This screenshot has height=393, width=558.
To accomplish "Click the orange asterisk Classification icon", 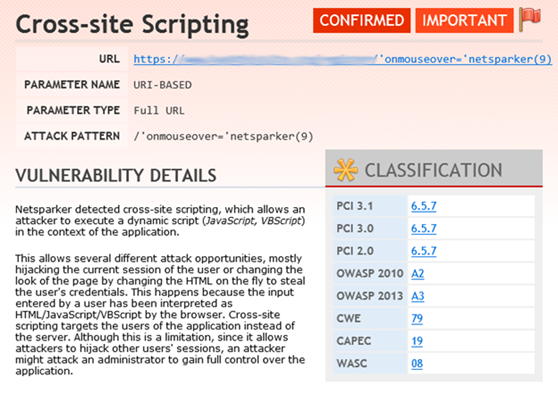I will tap(346, 170).
